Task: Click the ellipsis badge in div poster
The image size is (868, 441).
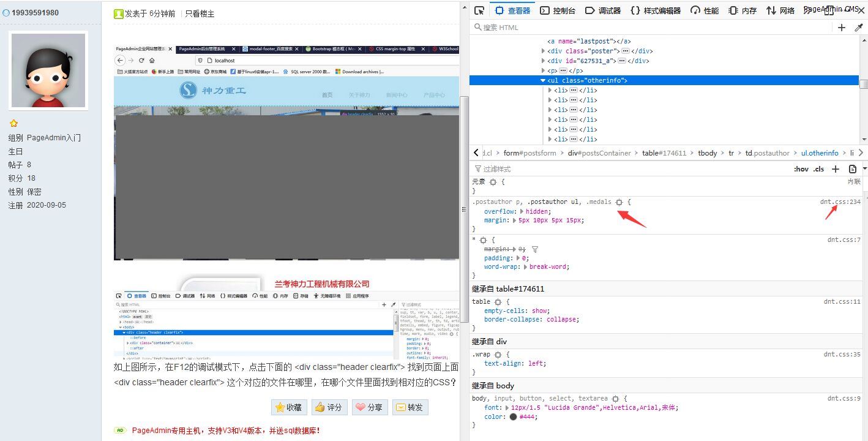Action: click(625, 51)
